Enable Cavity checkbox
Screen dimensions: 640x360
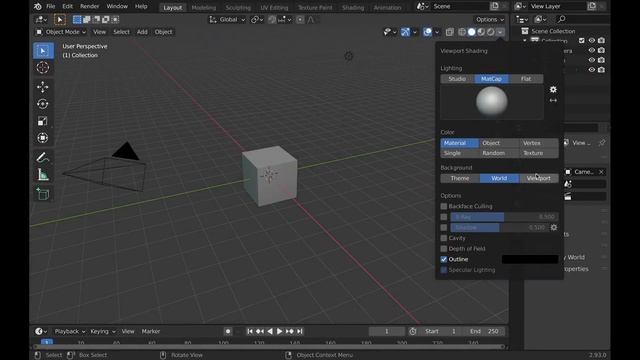[x=444, y=238]
